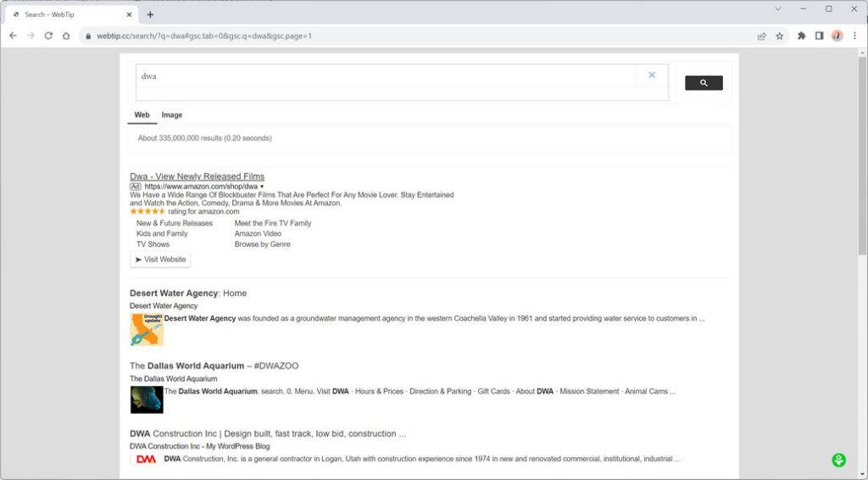Open Desert Water Agency: Home result
Viewport: 868px width, 480px height.
(x=188, y=293)
